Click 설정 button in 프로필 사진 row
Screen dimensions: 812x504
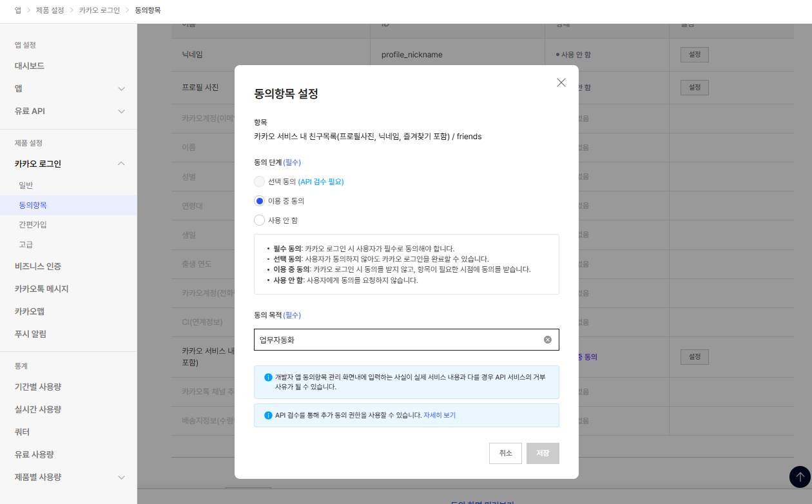coord(695,87)
